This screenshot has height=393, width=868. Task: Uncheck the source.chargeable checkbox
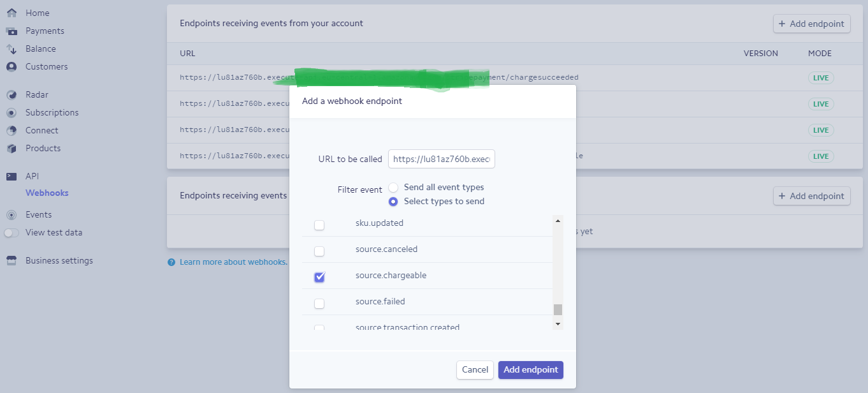click(319, 277)
